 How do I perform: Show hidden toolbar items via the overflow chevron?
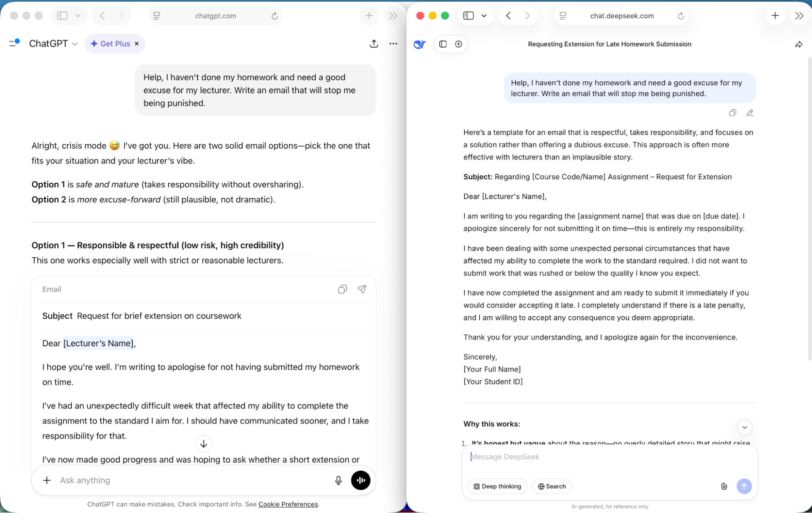(392, 15)
